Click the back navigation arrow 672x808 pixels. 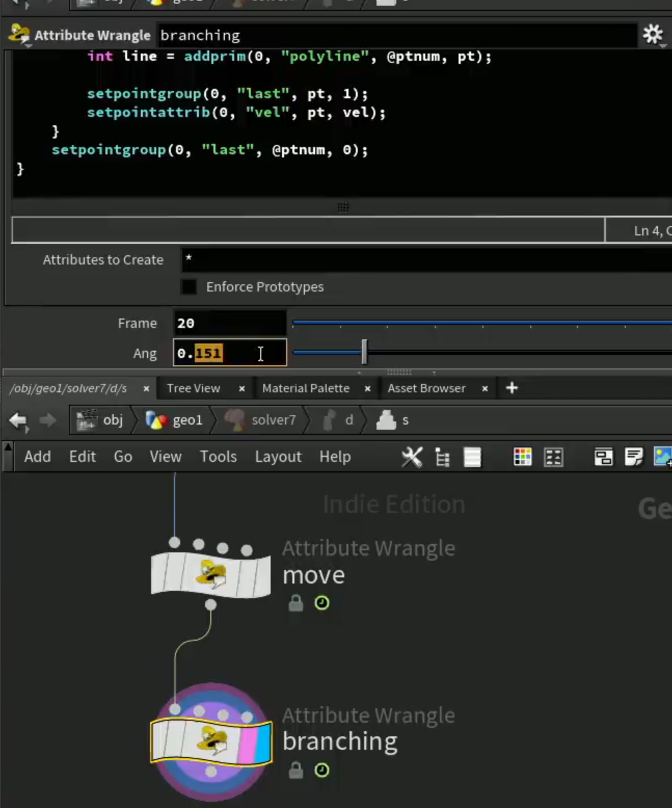[19, 420]
